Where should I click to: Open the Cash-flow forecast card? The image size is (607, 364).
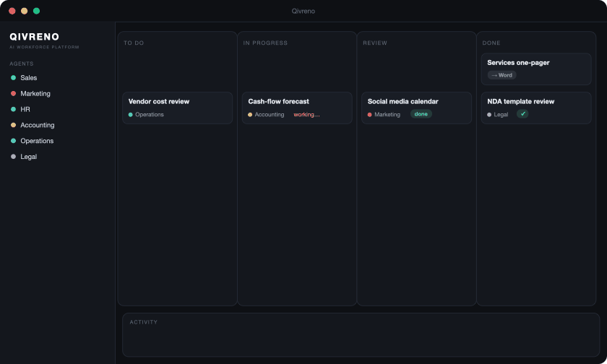click(297, 108)
